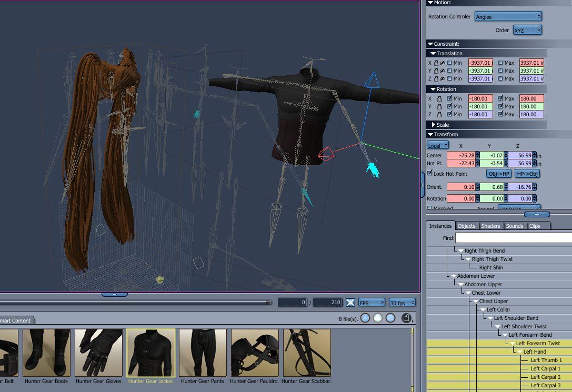Click the crossed-box icon beside frame count

tap(350, 303)
